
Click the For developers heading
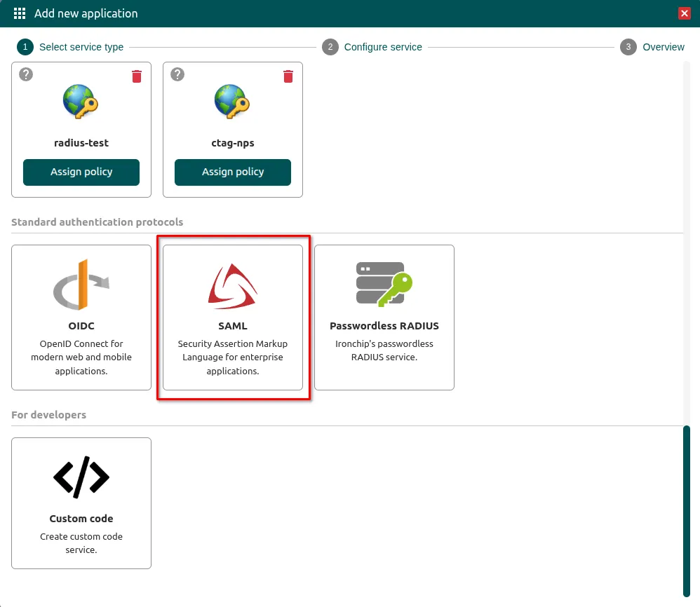(48, 415)
